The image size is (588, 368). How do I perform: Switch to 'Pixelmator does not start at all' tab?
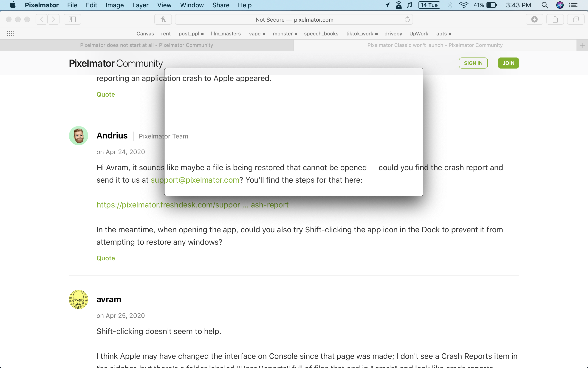(x=147, y=45)
